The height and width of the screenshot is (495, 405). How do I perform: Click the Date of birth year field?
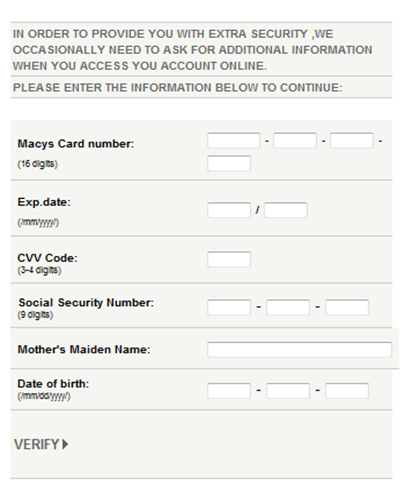pyautogui.click(x=347, y=391)
